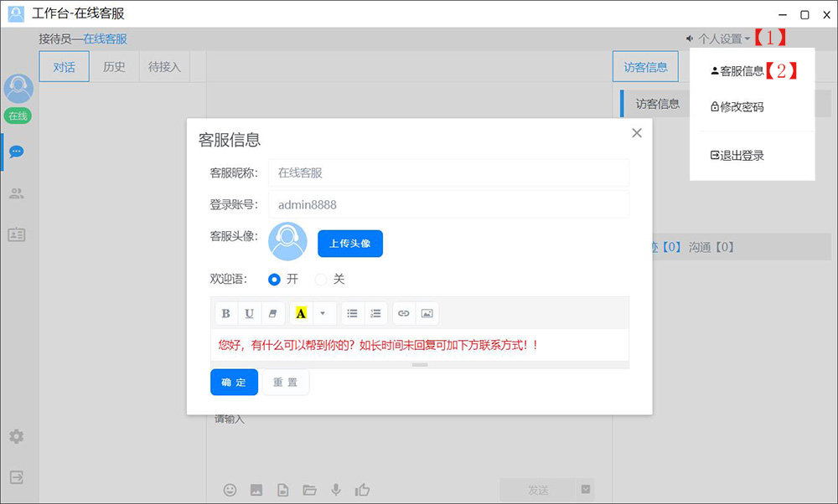Switch to the 历史 tab
Image resolution: width=838 pixels, height=504 pixels.
pos(114,67)
